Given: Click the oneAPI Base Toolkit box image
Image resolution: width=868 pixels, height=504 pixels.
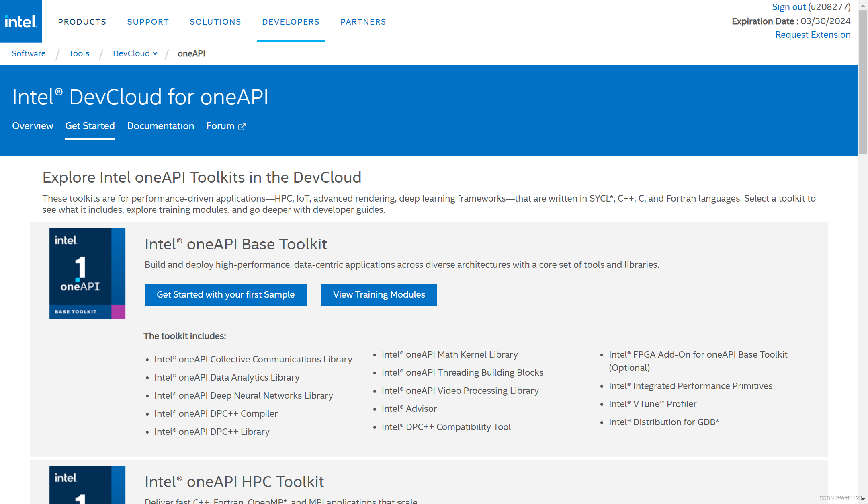Looking at the screenshot, I should [87, 274].
